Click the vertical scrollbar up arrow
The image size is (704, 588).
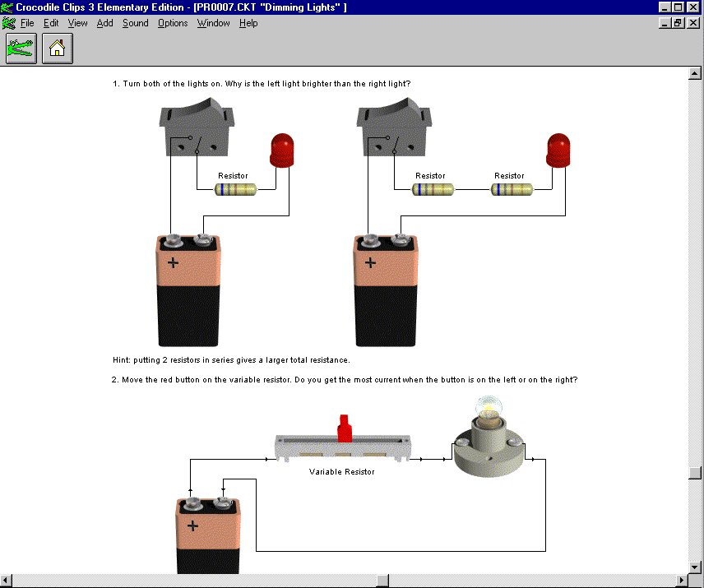695,74
